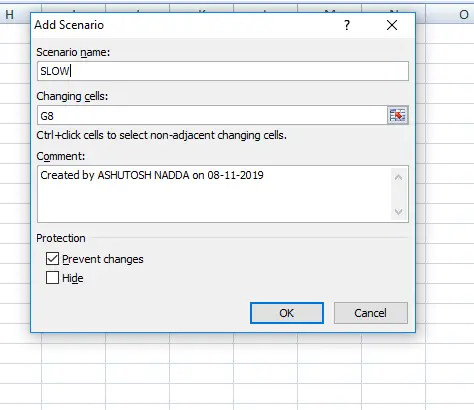The width and height of the screenshot is (474, 410).
Task: Select column H header
Action: (10, 15)
